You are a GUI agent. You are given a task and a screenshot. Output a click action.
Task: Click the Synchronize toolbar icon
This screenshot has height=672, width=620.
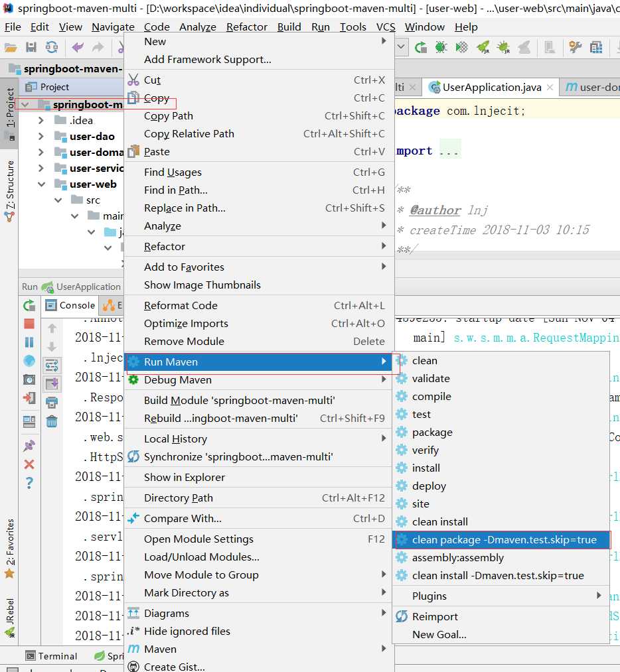[52, 47]
